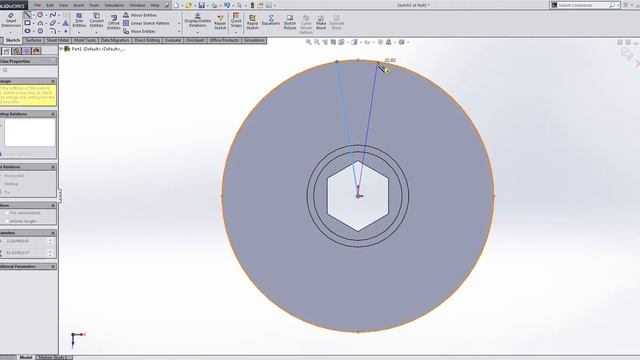Click Linear Sketch Pattern

click(146, 23)
